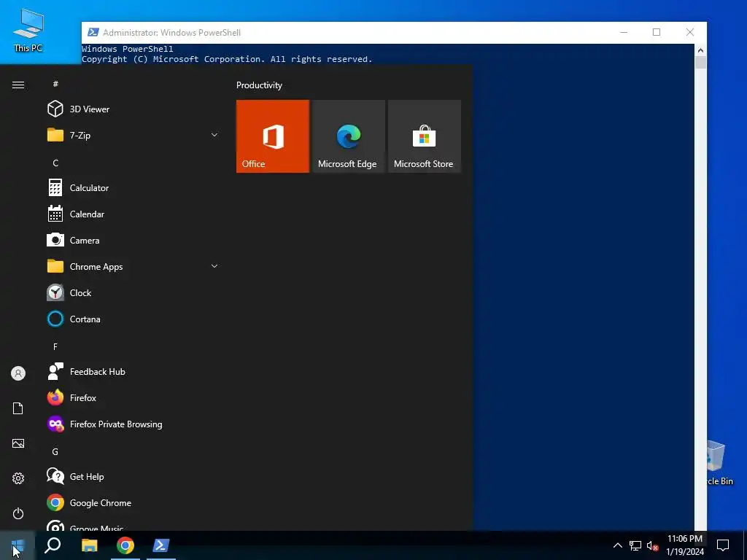Click the PowerShell vertical scrollbar thumb
Image resolution: width=747 pixels, height=560 pixels.
(x=700, y=63)
